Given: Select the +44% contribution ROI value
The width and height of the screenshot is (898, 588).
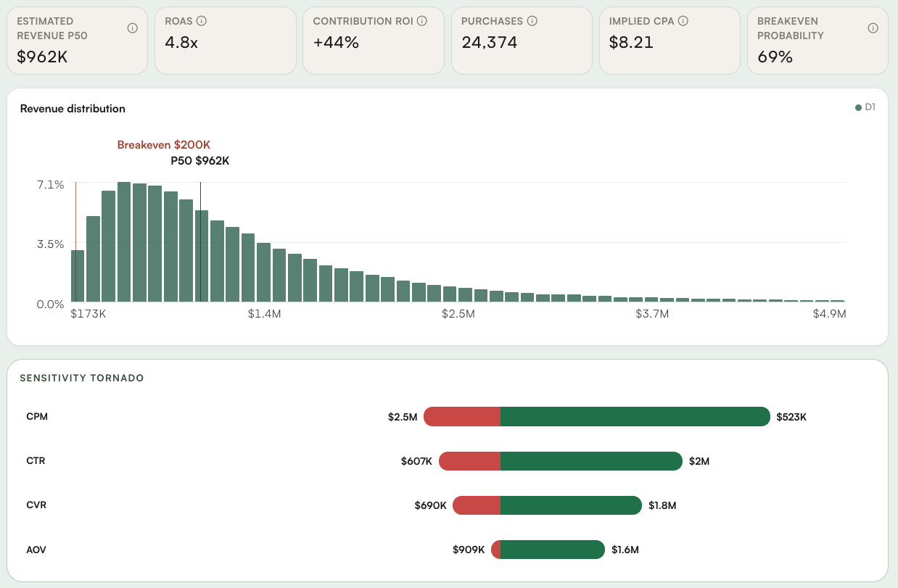Looking at the screenshot, I should click(336, 42).
